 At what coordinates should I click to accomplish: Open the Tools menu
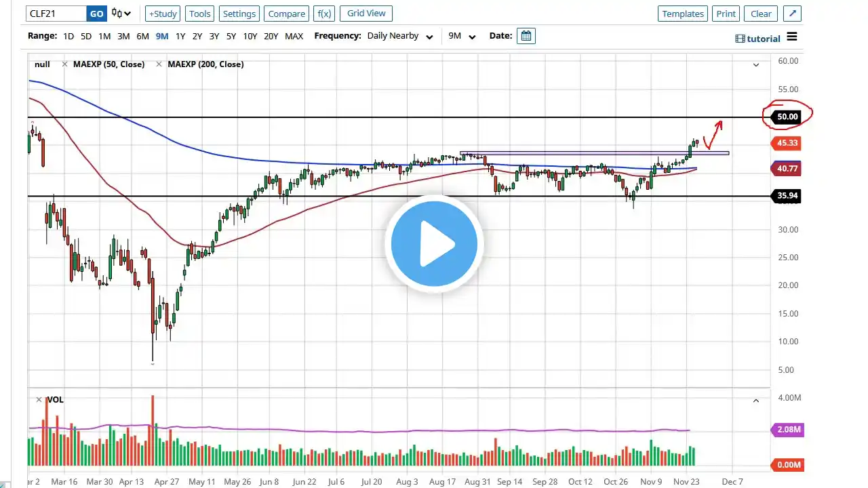pos(199,14)
